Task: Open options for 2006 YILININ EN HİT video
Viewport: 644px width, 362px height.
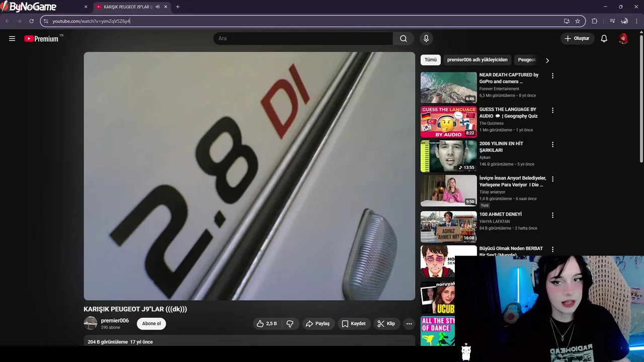Action: click(552, 144)
